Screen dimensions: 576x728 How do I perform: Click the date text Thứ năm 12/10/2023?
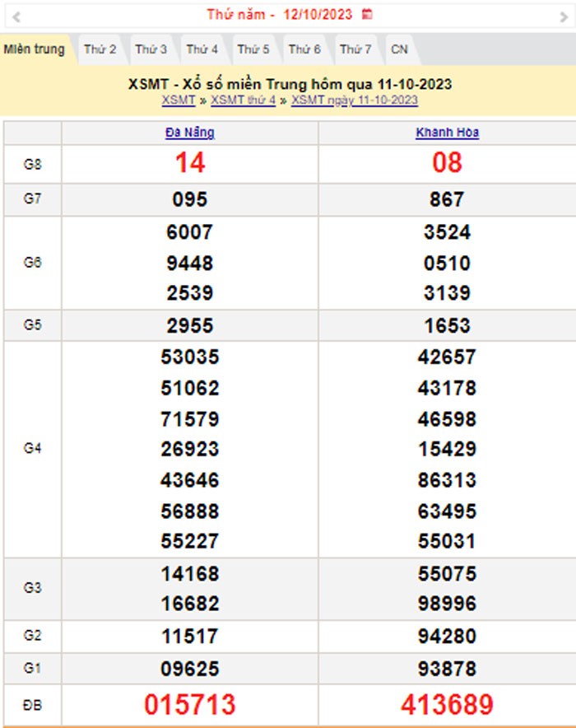pyautogui.click(x=280, y=15)
